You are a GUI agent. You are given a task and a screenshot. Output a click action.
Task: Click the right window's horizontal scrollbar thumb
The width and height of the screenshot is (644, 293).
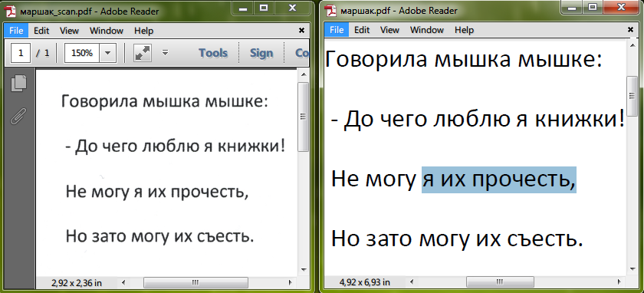coord(500,282)
